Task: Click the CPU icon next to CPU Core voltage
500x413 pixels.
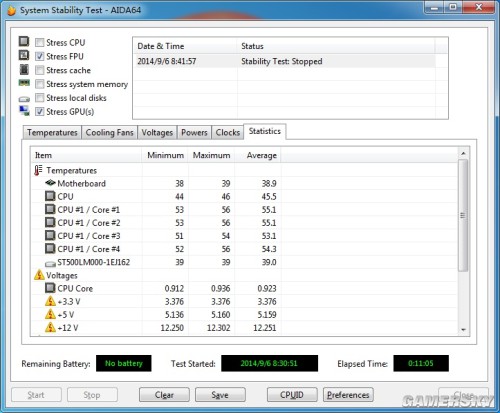Action: coord(50,288)
